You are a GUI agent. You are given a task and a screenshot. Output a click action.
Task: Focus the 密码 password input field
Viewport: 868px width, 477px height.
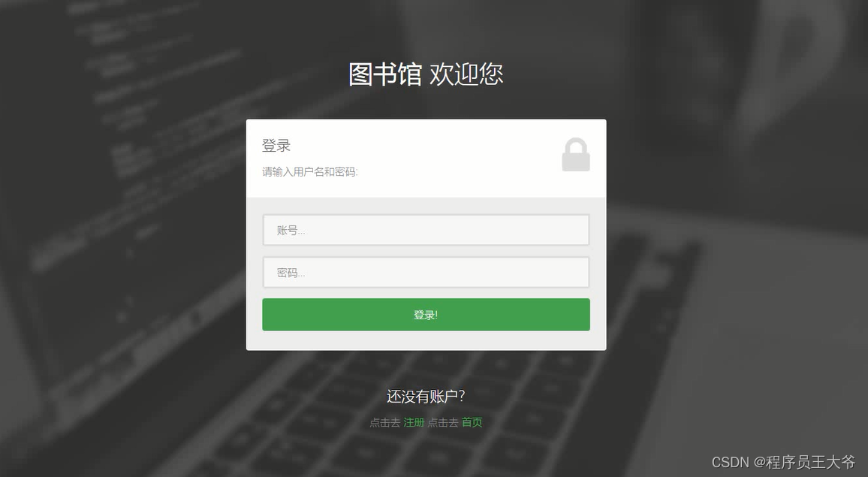point(426,273)
